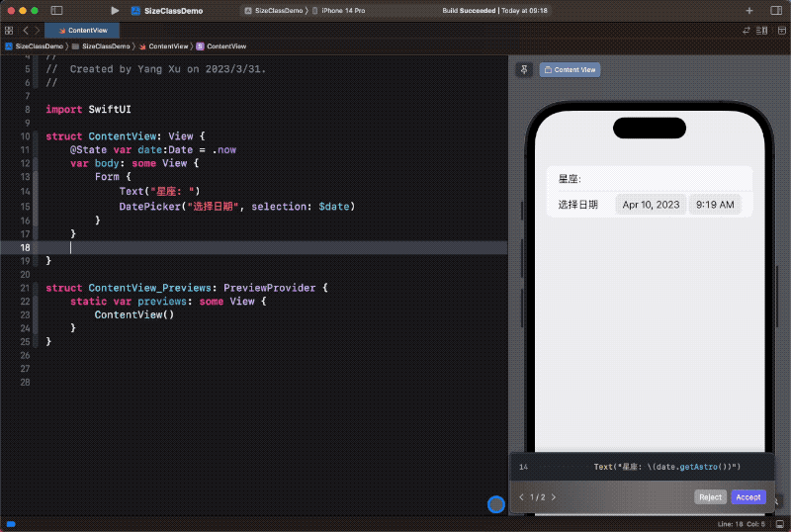Open SizeClassDemo folder breadcrumb item

[101, 45]
